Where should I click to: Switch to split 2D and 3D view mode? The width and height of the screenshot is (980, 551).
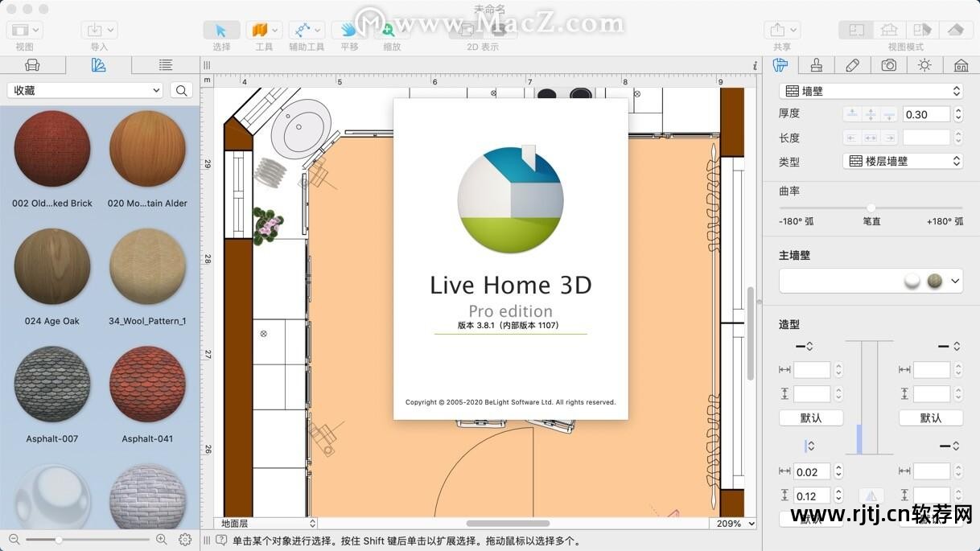point(922,31)
